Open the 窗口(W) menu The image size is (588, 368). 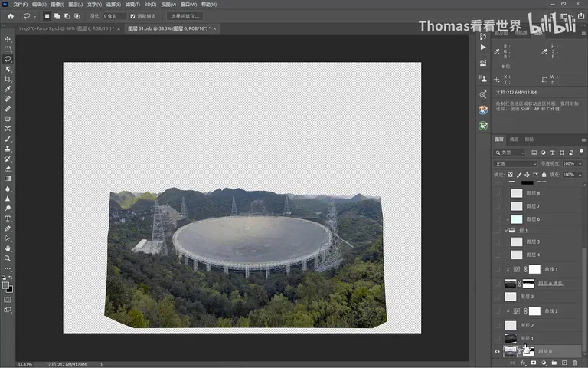coord(188,5)
